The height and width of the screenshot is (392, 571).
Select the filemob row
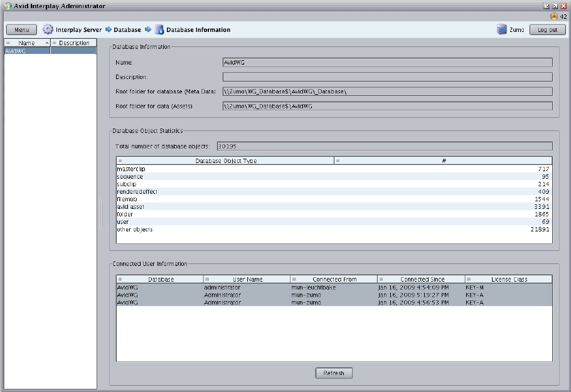click(334, 199)
